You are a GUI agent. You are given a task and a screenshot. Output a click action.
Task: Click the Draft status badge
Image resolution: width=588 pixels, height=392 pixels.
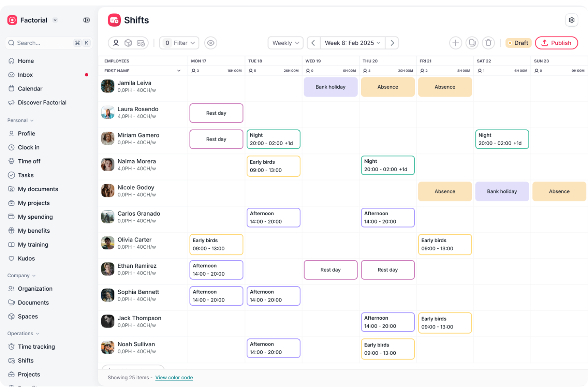(x=518, y=43)
